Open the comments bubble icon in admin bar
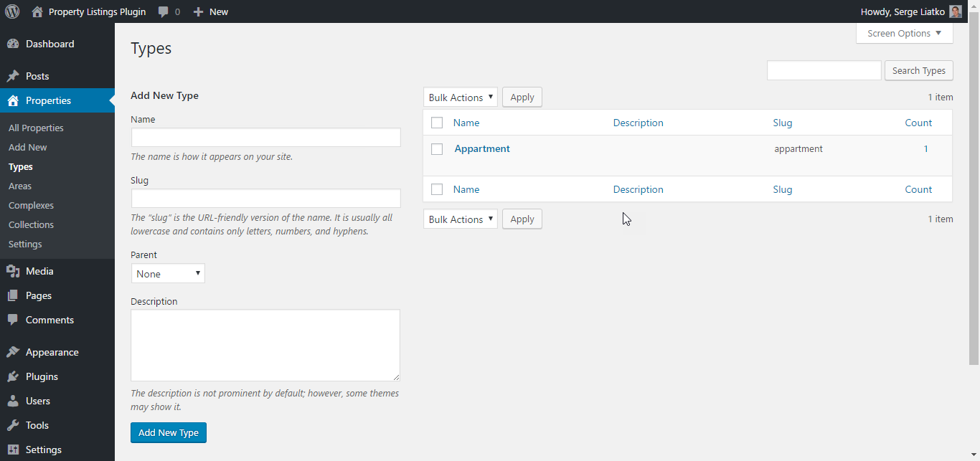980x461 pixels. pyautogui.click(x=164, y=12)
